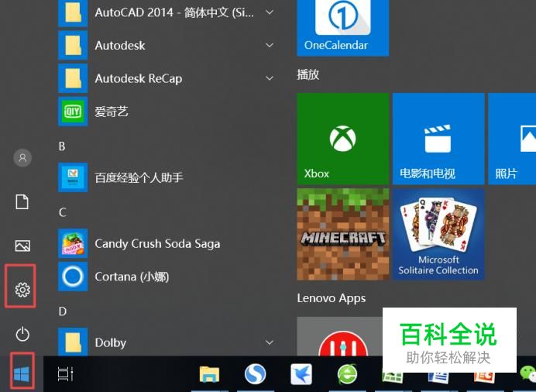Launch Candy Crush Soda Saga
The height and width of the screenshot is (392, 536).
(x=167, y=243)
